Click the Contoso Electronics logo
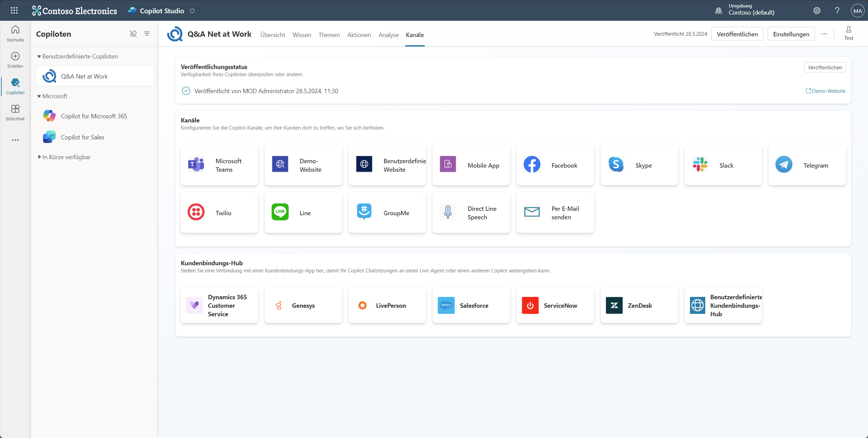 [74, 11]
